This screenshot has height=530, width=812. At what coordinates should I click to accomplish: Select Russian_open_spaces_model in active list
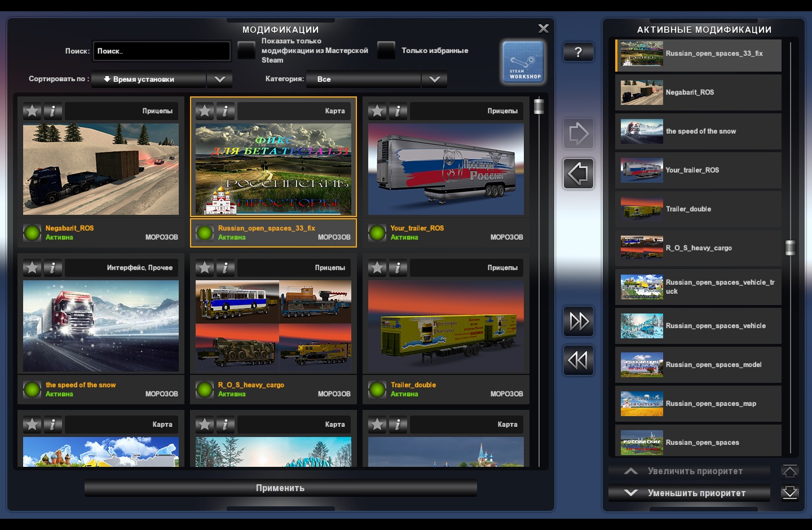point(698,365)
